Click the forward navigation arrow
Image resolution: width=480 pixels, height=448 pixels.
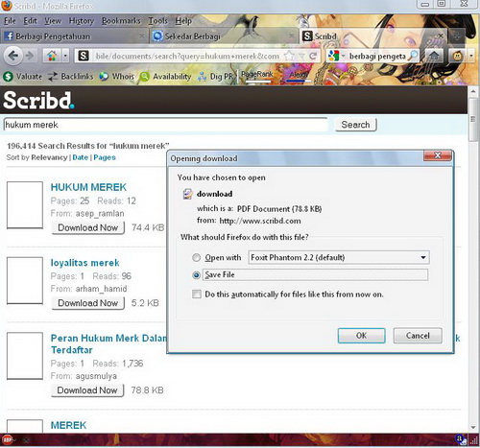(30, 56)
